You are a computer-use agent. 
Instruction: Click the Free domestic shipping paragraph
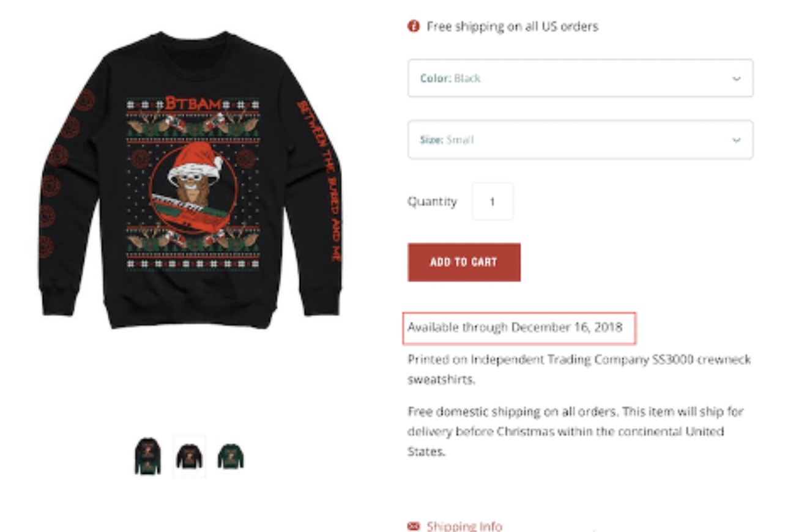tap(576, 431)
